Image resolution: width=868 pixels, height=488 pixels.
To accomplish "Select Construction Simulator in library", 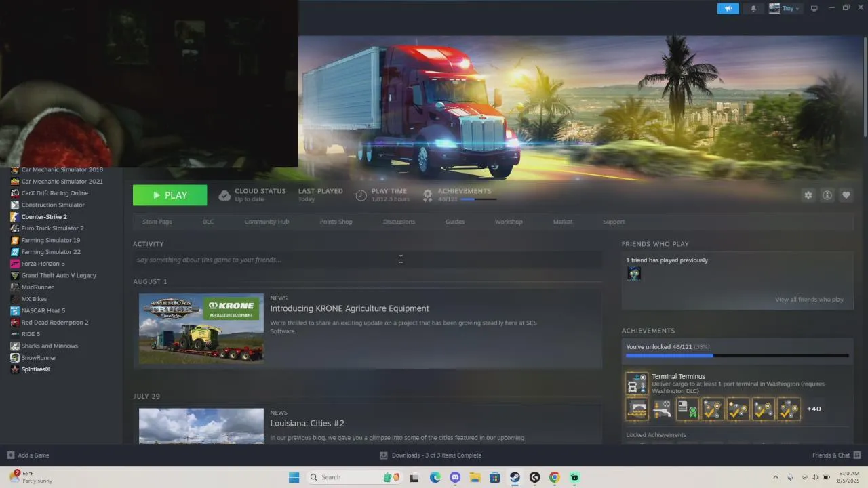I will coord(53,205).
